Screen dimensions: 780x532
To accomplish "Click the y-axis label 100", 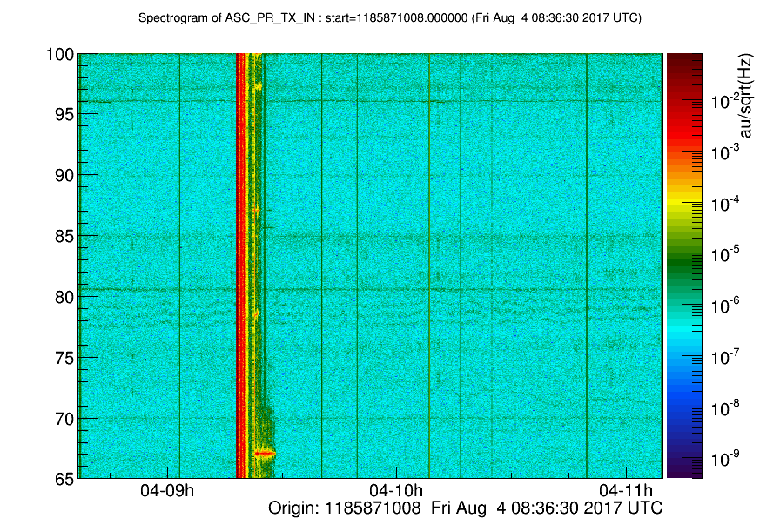I will click(60, 54).
